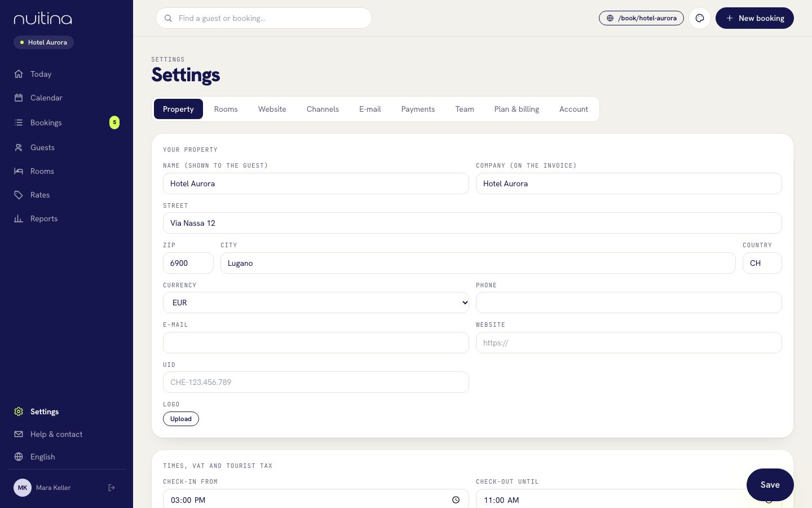The width and height of the screenshot is (812, 508).
Task: Click the ZIP field showing 6900
Action: [188, 263]
